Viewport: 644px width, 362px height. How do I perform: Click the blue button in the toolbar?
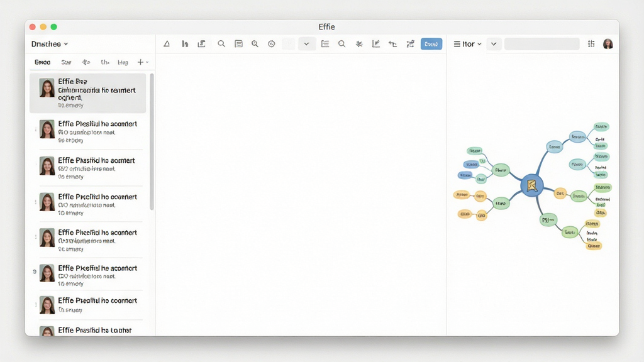431,44
